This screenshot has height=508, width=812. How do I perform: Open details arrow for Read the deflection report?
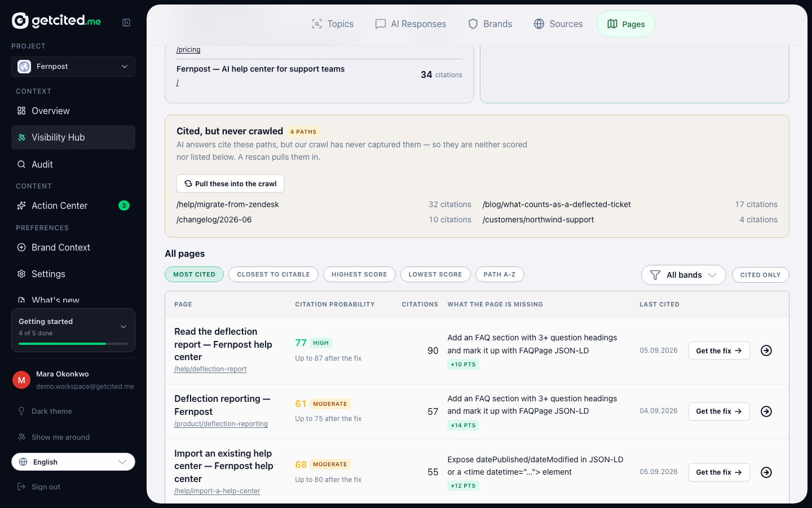click(x=766, y=351)
